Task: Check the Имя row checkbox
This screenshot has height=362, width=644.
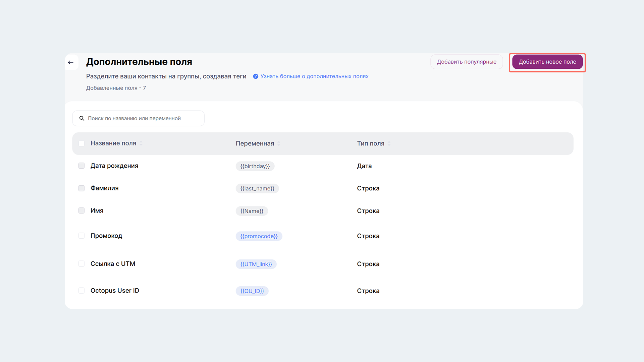Action: (82, 211)
